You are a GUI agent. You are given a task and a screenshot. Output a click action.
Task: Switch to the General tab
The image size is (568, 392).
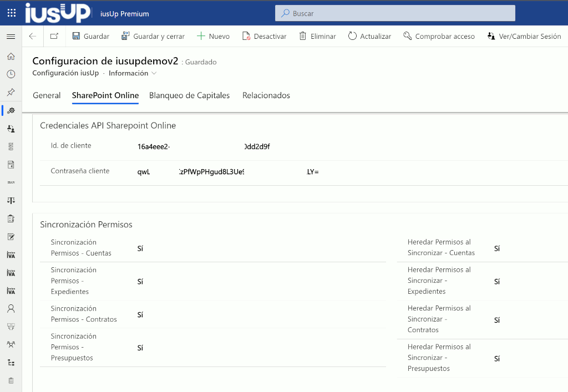(47, 95)
